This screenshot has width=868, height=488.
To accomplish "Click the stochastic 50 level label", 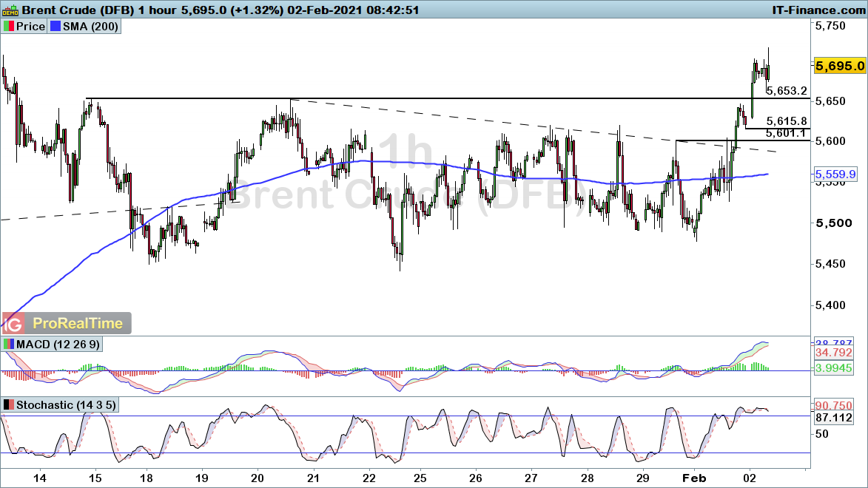I will tap(822, 434).
